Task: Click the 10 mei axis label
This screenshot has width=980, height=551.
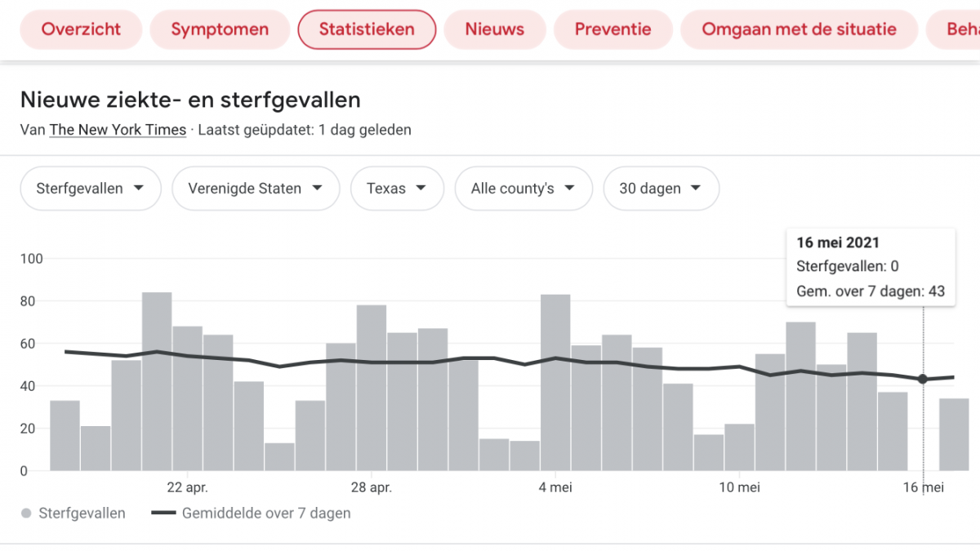Action: point(739,488)
